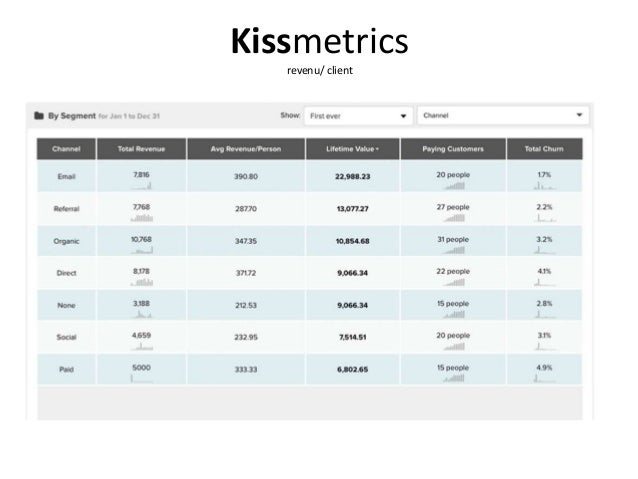Screen dimensions: 638x479
Task: Click Organic total revenue value 10,768
Action: click(x=141, y=239)
